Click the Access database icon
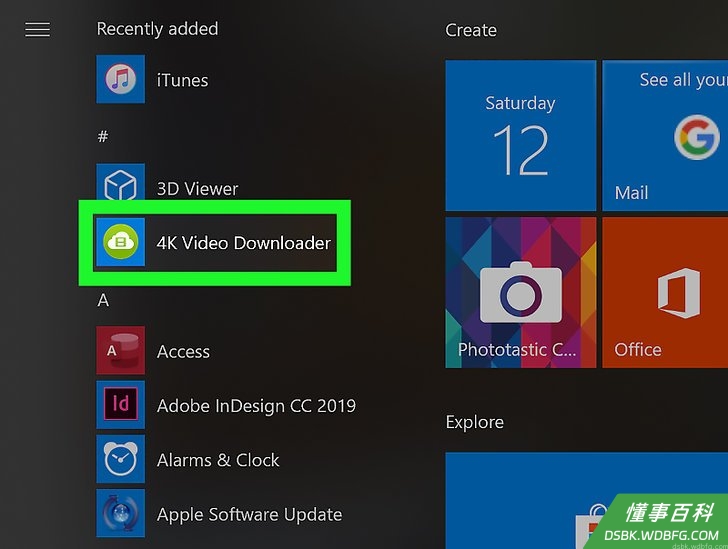728x549 pixels. (121, 350)
